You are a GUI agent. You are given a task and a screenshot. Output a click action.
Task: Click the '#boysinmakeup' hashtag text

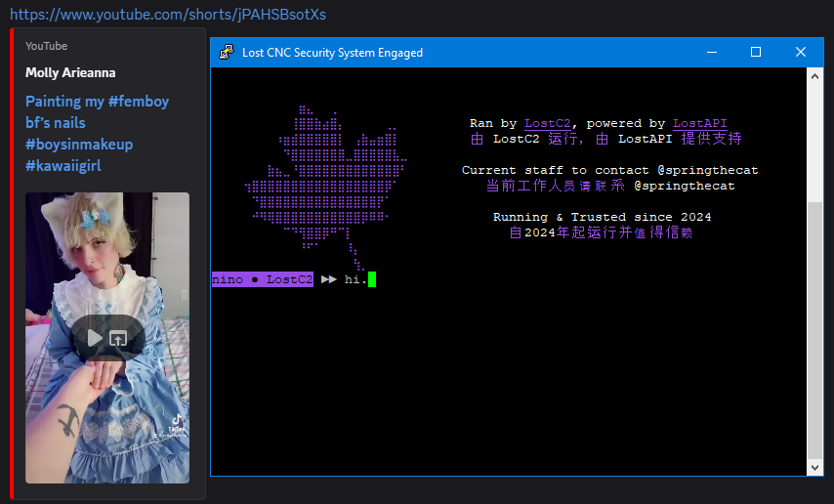point(79,145)
